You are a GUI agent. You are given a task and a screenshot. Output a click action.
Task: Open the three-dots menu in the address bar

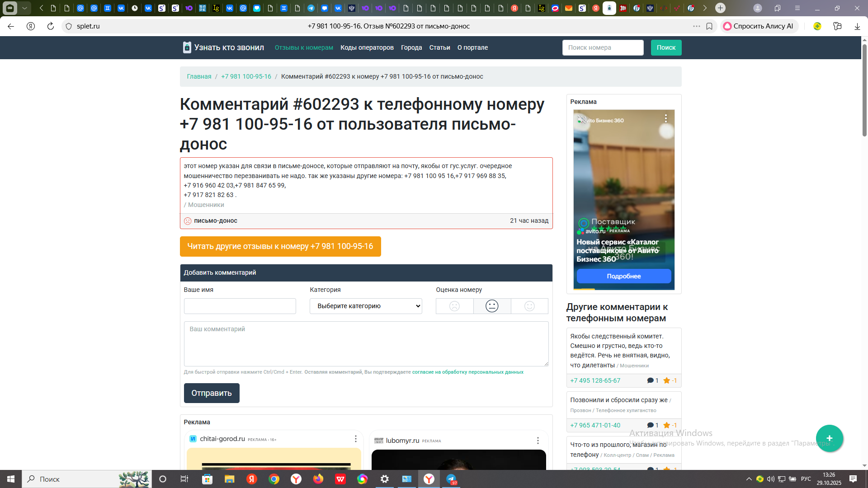(697, 26)
